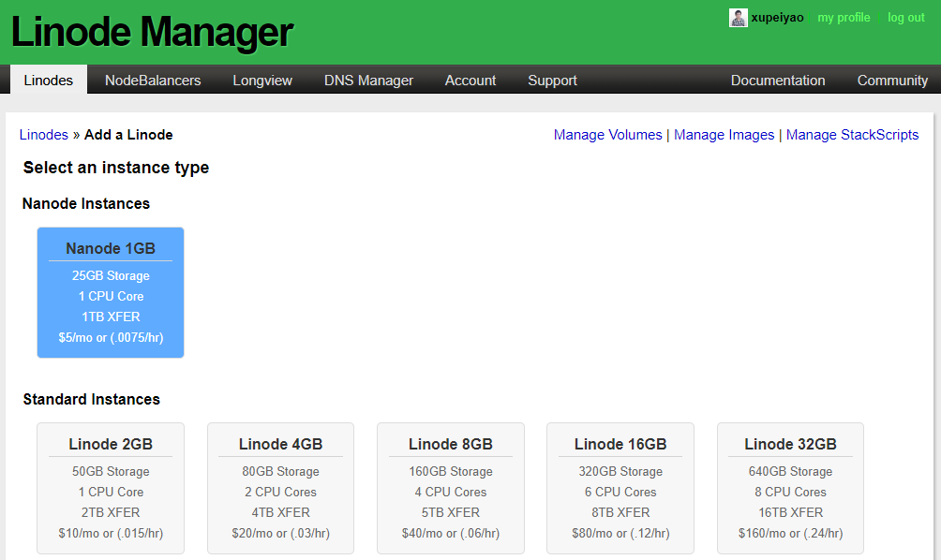Image resolution: width=941 pixels, height=560 pixels.
Task: Click the Linode Manager title logo
Action: click(x=152, y=32)
